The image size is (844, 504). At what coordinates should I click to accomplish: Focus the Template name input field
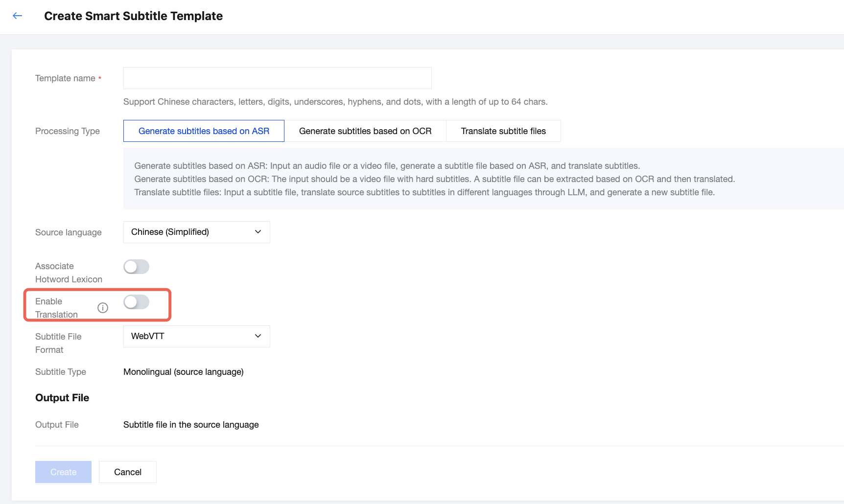(x=277, y=78)
